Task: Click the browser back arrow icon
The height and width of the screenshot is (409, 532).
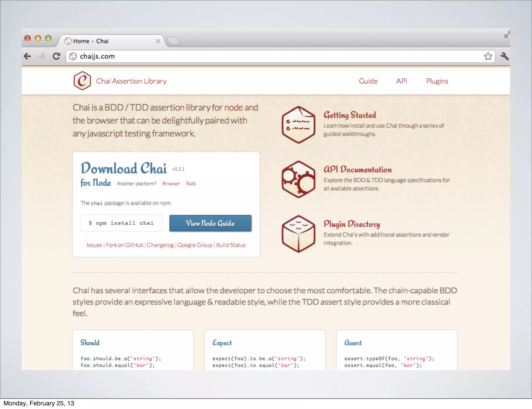Action: [28, 56]
